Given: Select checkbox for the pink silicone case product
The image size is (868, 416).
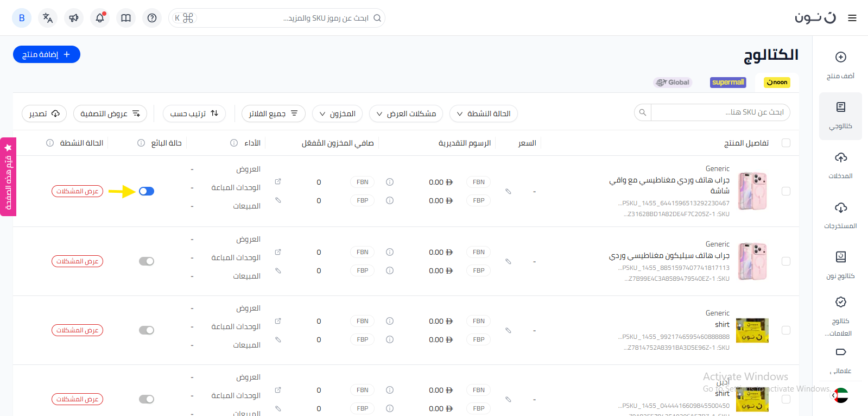Looking at the screenshot, I should [785, 261].
